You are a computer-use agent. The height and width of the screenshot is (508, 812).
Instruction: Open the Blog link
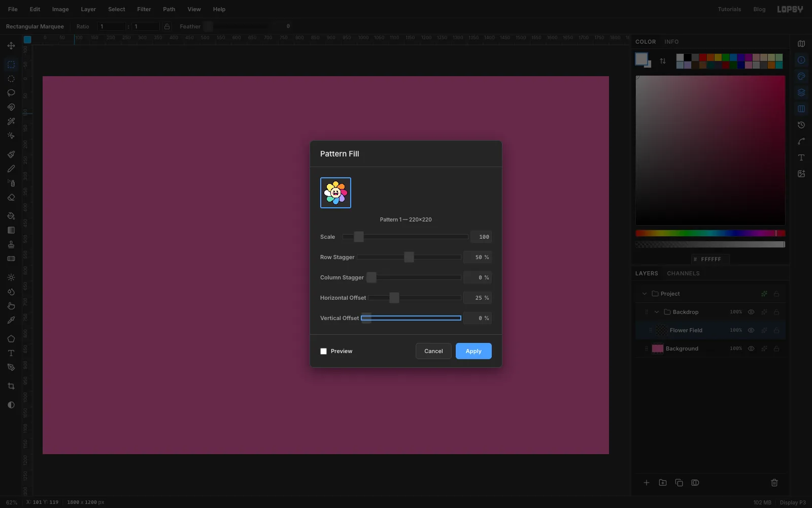[x=759, y=9]
